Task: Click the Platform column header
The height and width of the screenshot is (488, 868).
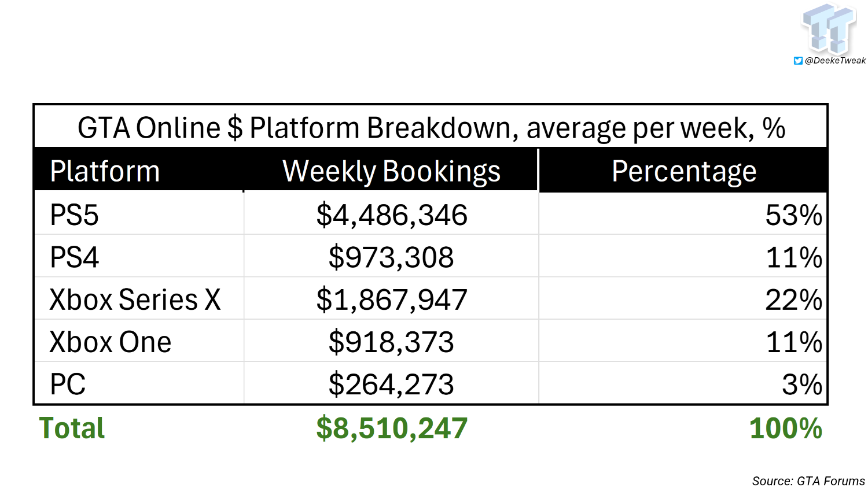Action: coord(105,172)
